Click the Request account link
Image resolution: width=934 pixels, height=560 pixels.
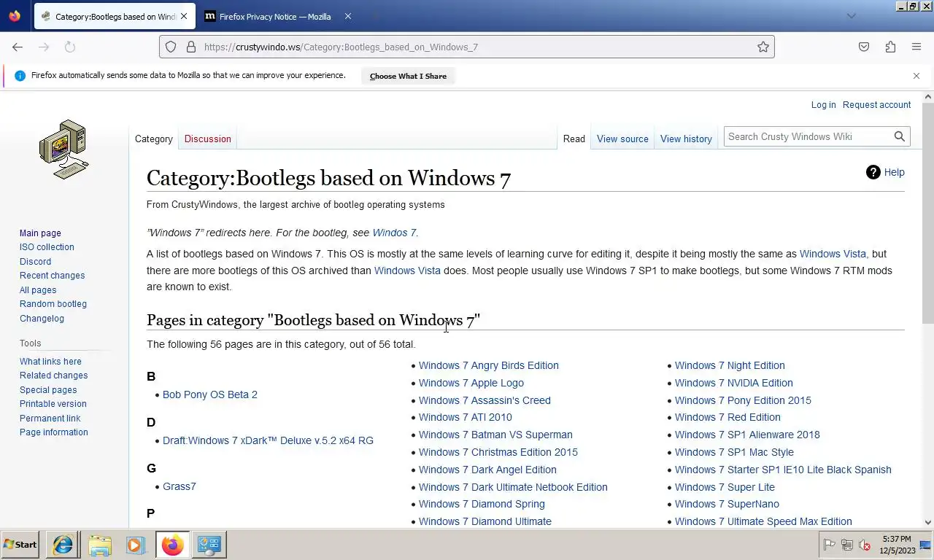pyautogui.click(x=876, y=104)
